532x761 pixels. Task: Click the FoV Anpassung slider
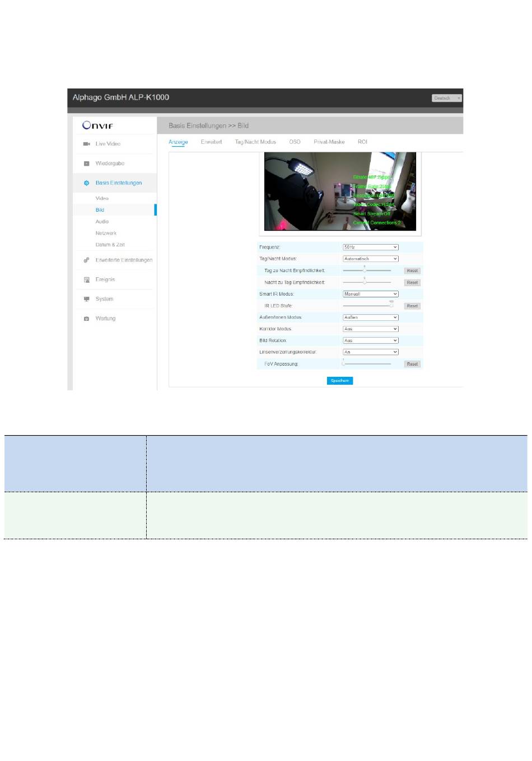[367, 364]
